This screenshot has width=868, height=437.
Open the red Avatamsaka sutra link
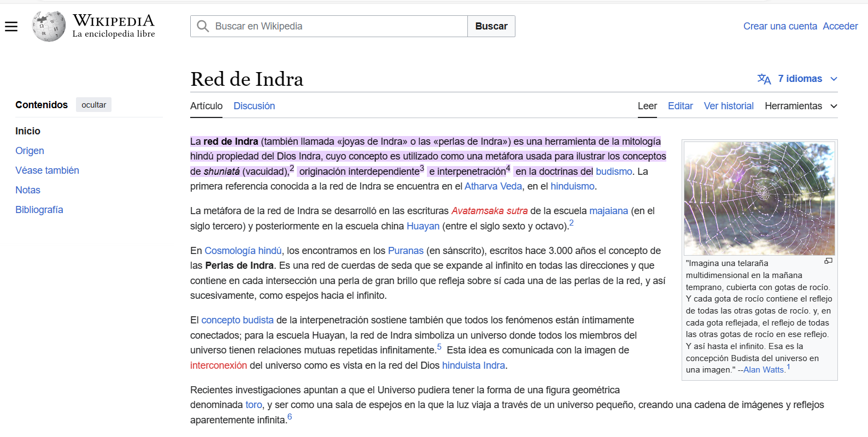point(489,211)
